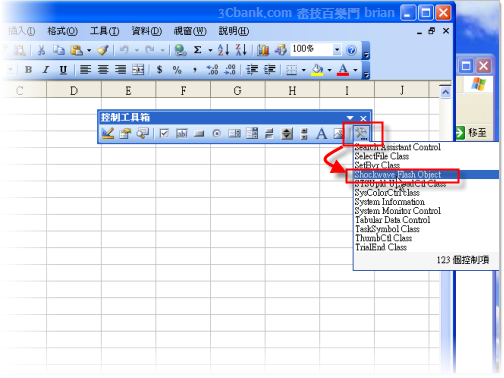Open the Chart Wizard icon

click(263, 50)
